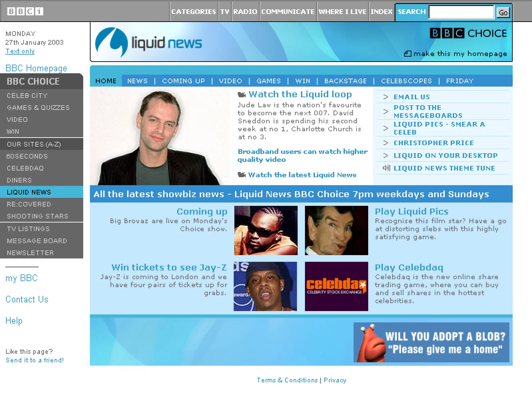Click the Text only link
The height and width of the screenshot is (403, 532).
[20, 51]
